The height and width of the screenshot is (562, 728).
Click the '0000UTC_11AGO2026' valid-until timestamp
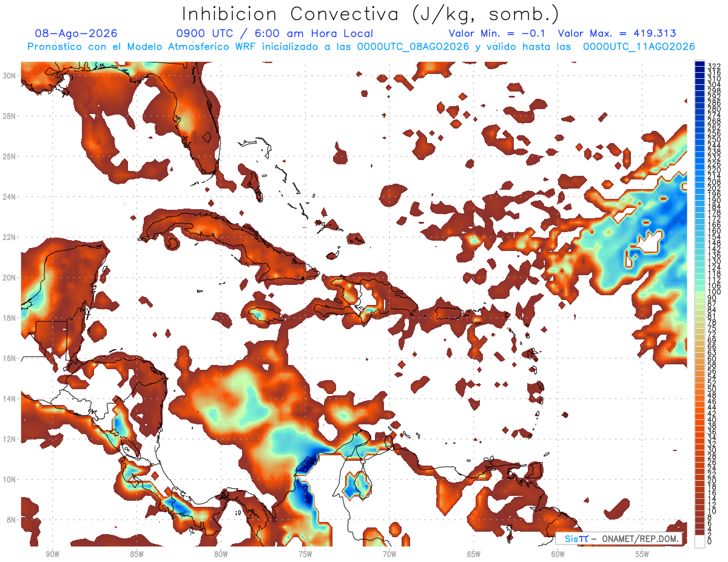coord(639,47)
